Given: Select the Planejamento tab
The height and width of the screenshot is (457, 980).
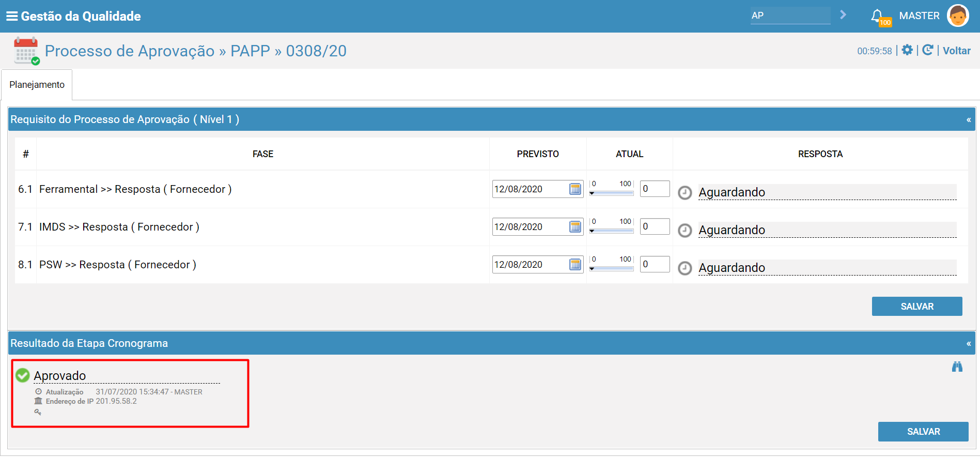Looking at the screenshot, I should tap(37, 85).
